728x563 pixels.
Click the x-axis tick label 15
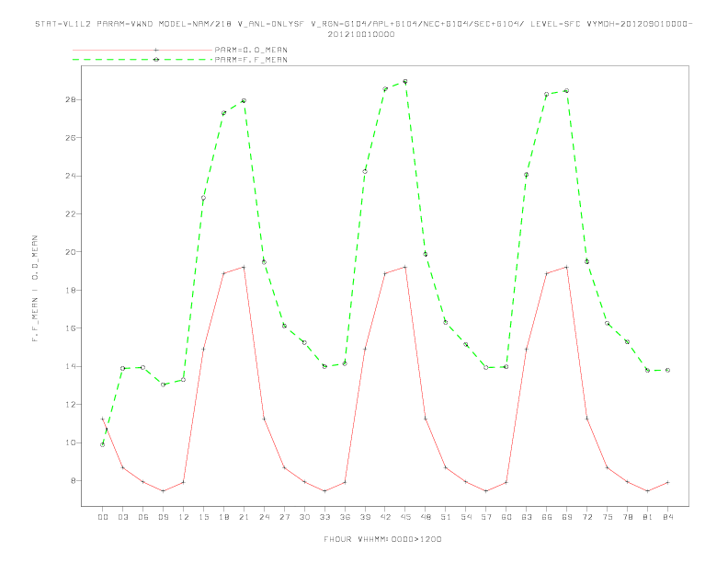coord(203,517)
